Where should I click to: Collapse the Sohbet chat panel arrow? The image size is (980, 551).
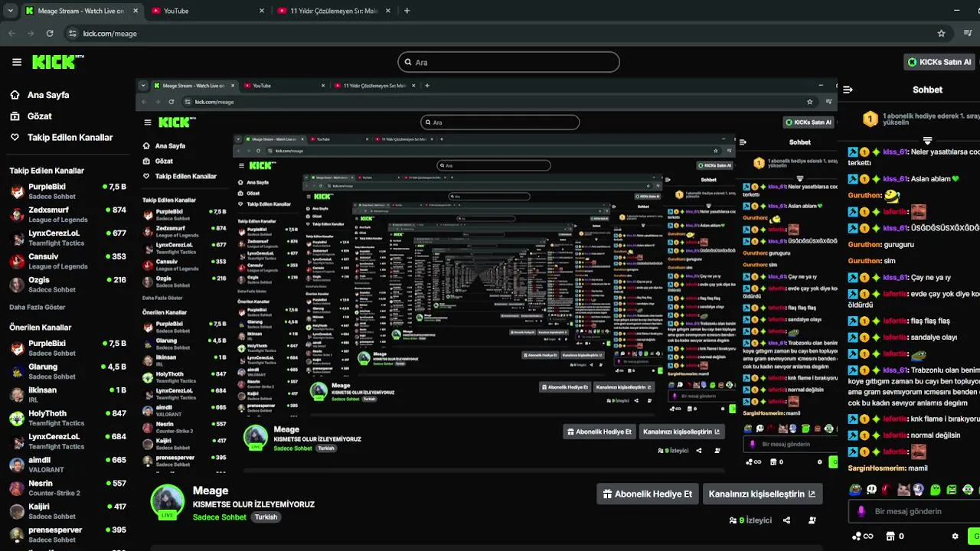point(848,90)
